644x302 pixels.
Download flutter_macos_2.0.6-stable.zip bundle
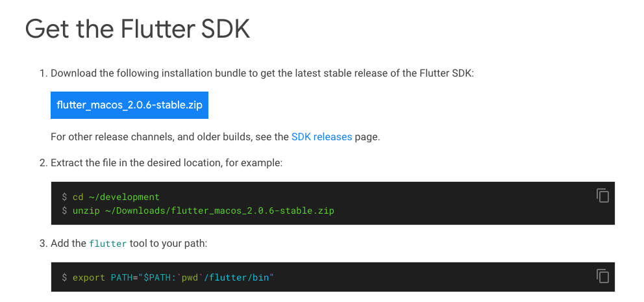point(129,105)
